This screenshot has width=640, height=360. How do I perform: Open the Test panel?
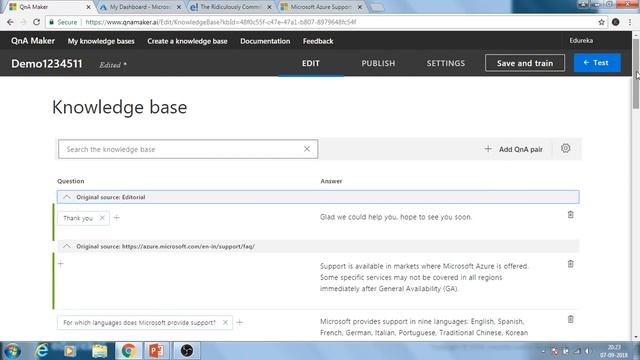597,63
